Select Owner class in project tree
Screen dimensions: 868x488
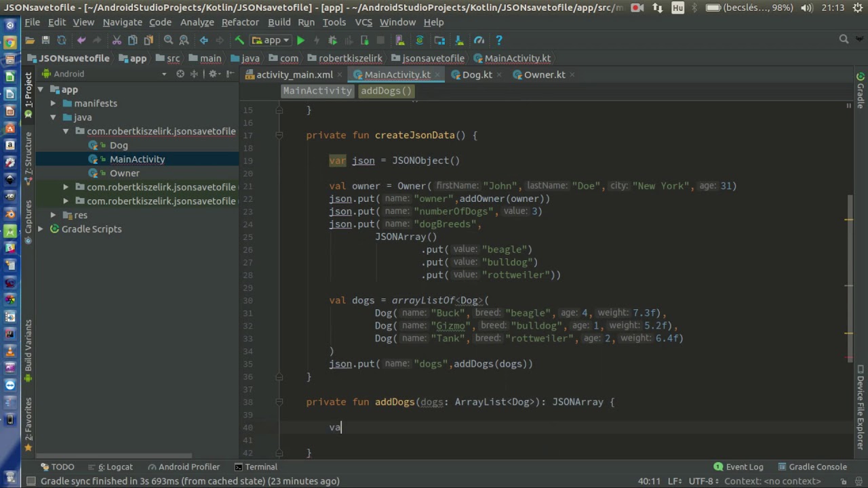pyautogui.click(x=124, y=174)
